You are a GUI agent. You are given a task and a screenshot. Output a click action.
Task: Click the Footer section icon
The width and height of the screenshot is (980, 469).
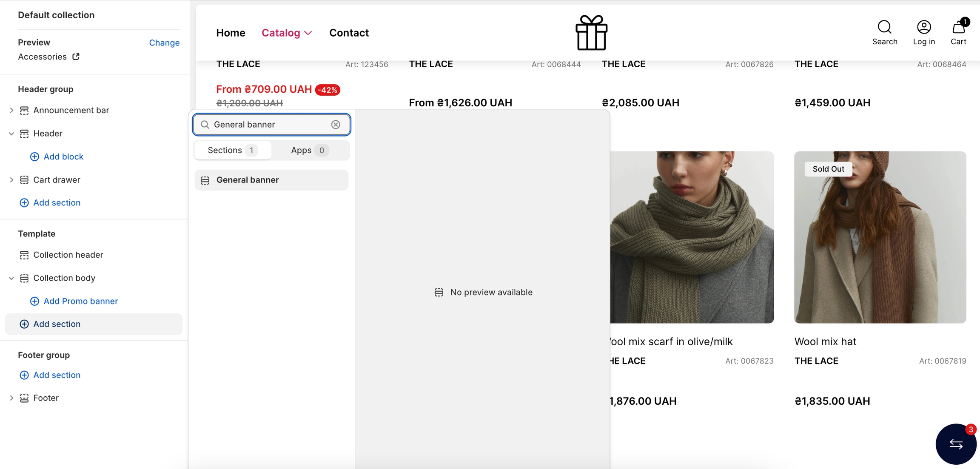coord(24,398)
